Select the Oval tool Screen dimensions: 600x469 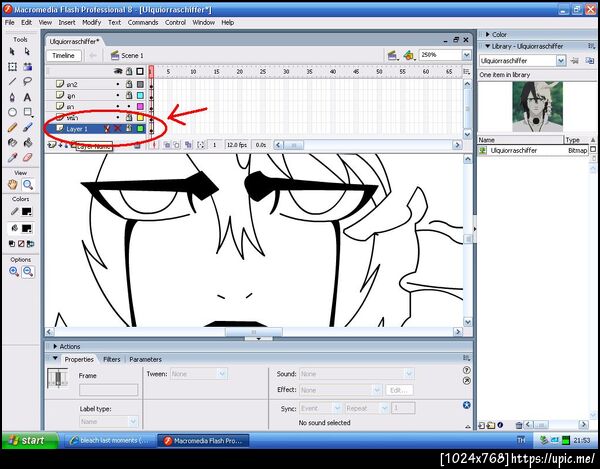(x=12, y=112)
